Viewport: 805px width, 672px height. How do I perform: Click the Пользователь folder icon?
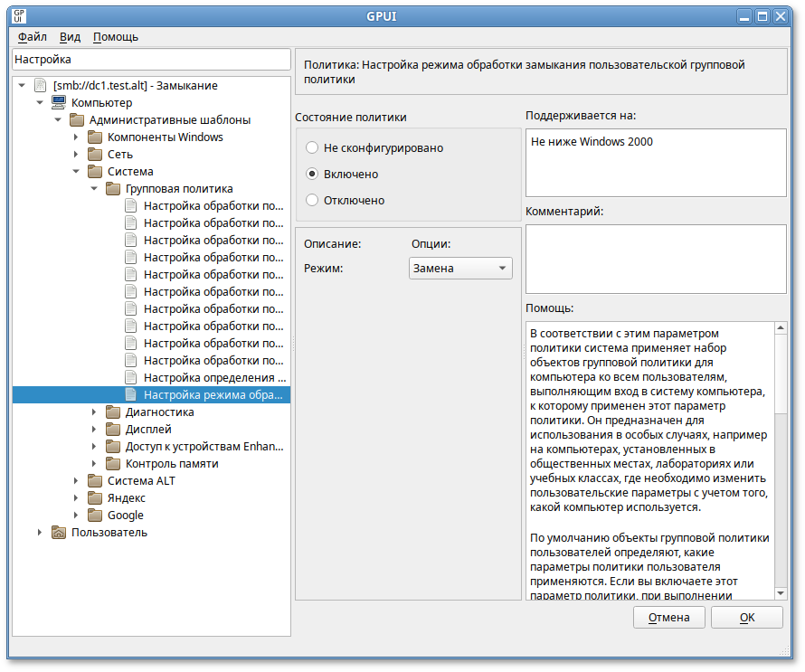(58, 533)
